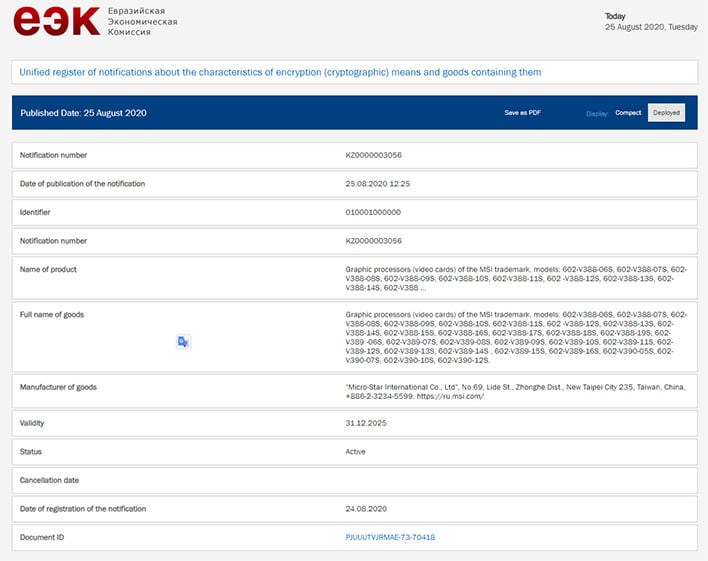Click the Status label

click(x=31, y=451)
